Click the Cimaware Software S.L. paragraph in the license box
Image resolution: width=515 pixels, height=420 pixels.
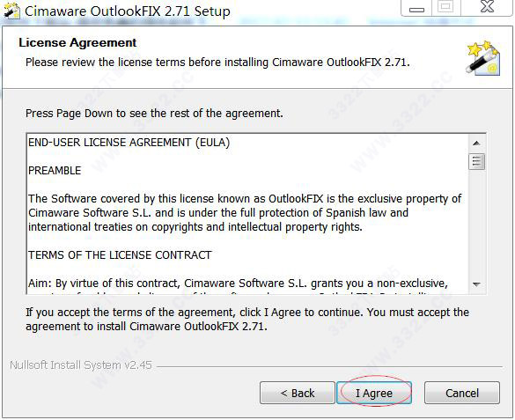[x=245, y=213]
